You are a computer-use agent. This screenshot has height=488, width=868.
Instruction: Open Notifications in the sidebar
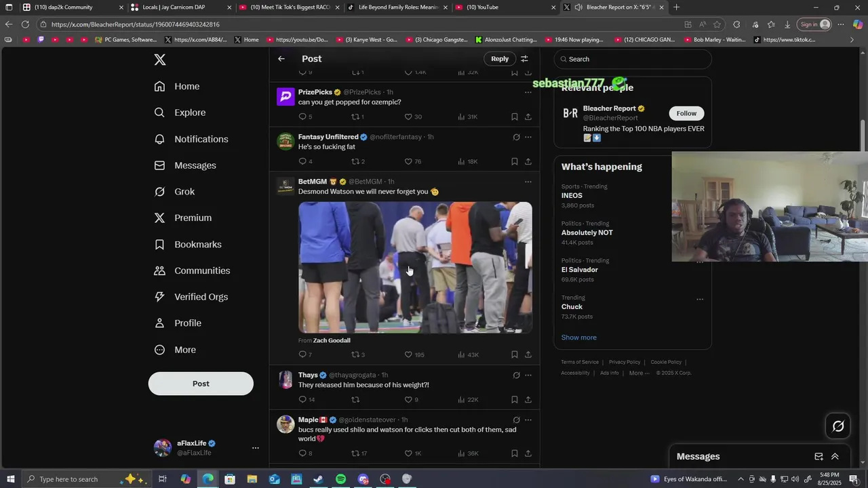(191, 139)
